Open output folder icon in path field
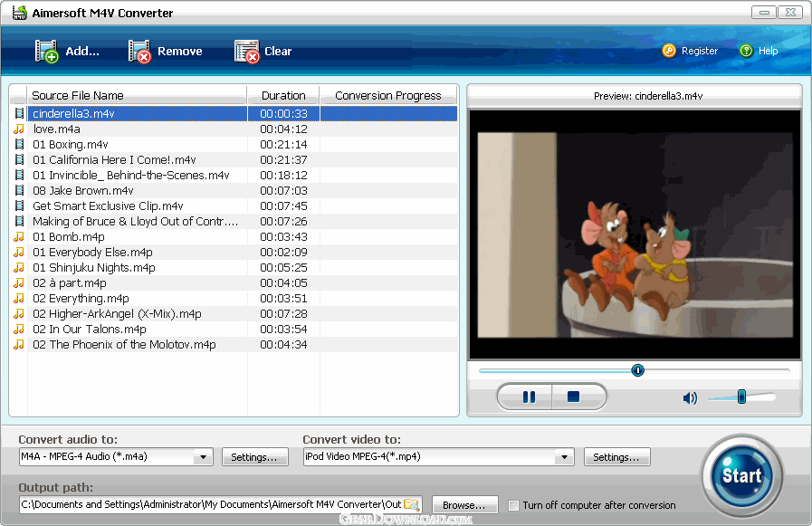Screen dimensions: 812x526 (x=412, y=504)
